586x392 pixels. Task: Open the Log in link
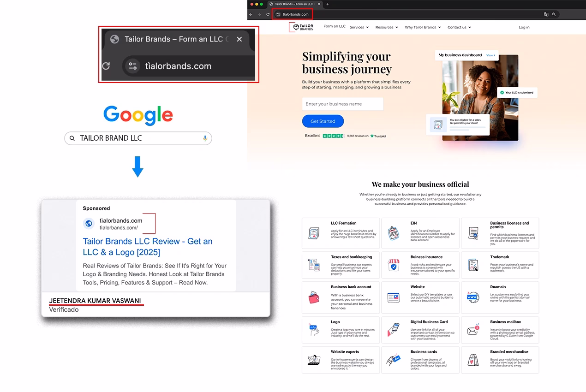click(x=524, y=27)
